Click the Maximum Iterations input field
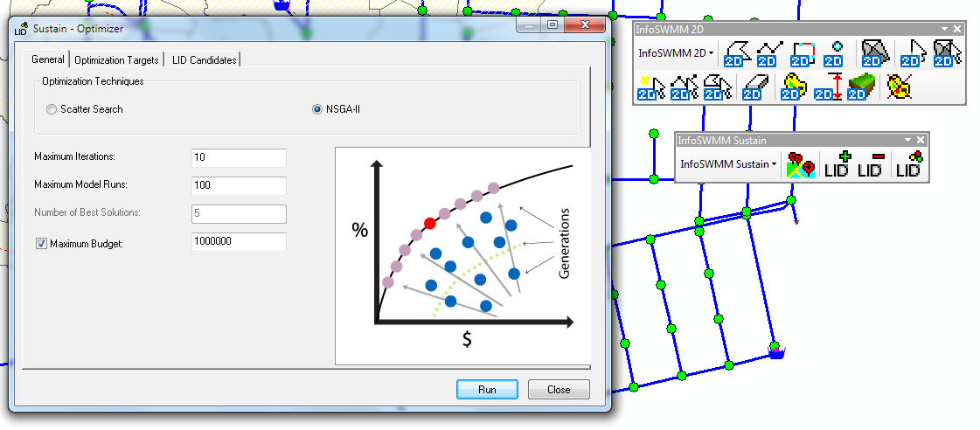Image resolution: width=980 pixels, height=430 pixels. tap(239, 157)
